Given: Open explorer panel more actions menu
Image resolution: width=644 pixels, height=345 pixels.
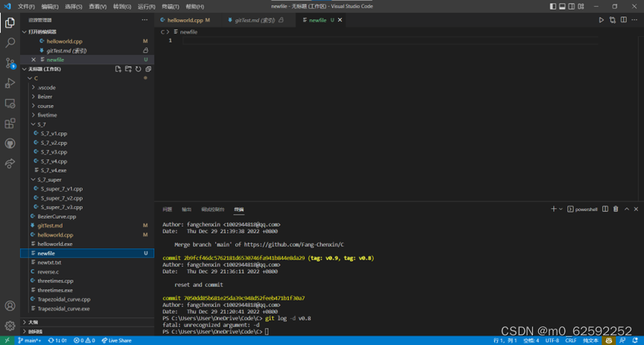Looking at the screenshot, I should click(x=144, y=19).
